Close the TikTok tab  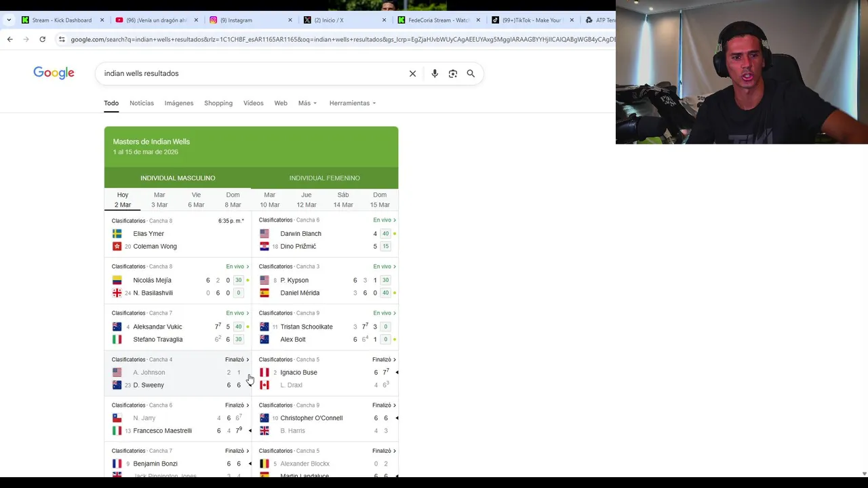(572, 20)
